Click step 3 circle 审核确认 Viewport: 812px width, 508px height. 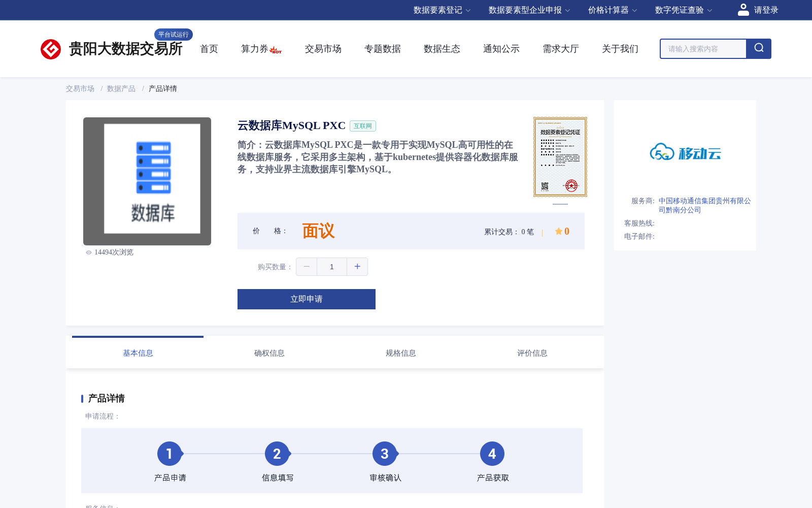[385, 454]
